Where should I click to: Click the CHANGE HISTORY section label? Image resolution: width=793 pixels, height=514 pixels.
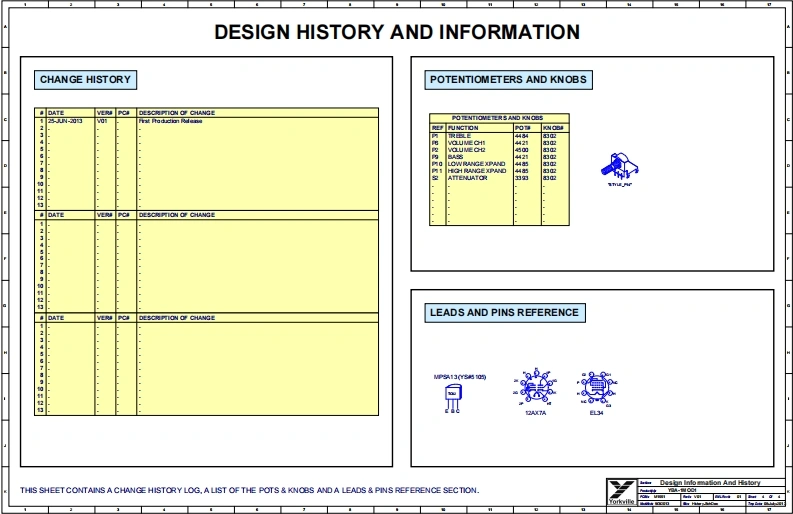point(85,80)
